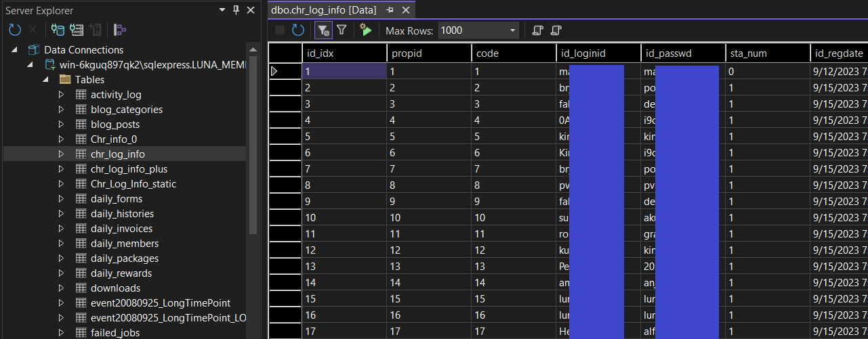Close the Server Explorer panel
The image size is (868, 339).
251,10
